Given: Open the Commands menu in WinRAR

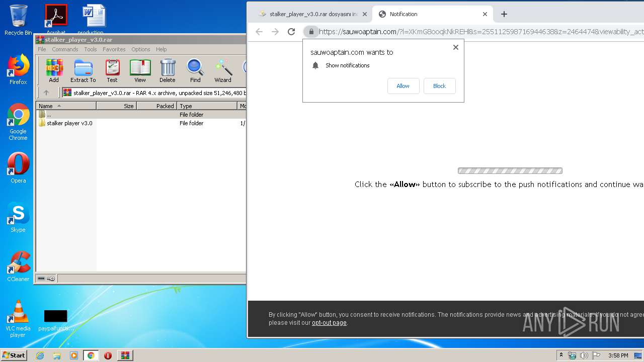Looking at the screenshot, I should (x=65, y=49).
